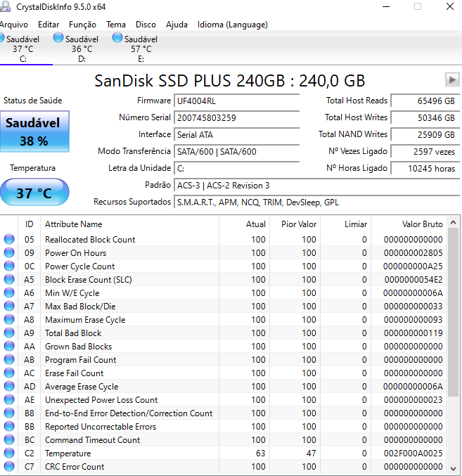This screenshot has height=476, width=462.
Task: Click the next disk arrow button
Action: pyautogui.click(x=452, y=80)
